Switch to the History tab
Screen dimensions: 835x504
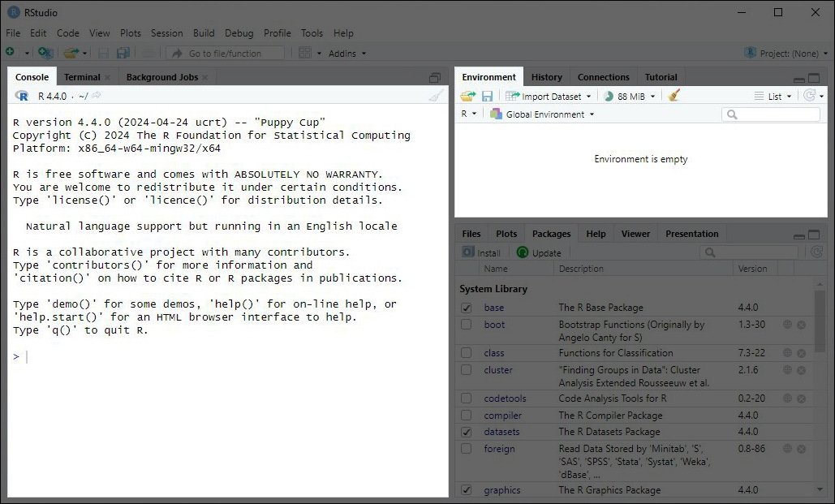[x=546, y=77]
